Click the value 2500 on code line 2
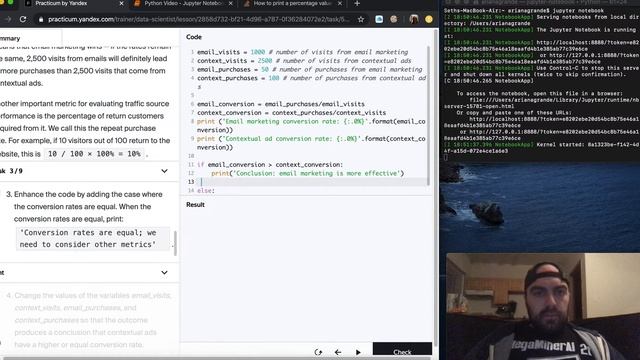The height and width of the screenshot is (360, 640). 264,60
